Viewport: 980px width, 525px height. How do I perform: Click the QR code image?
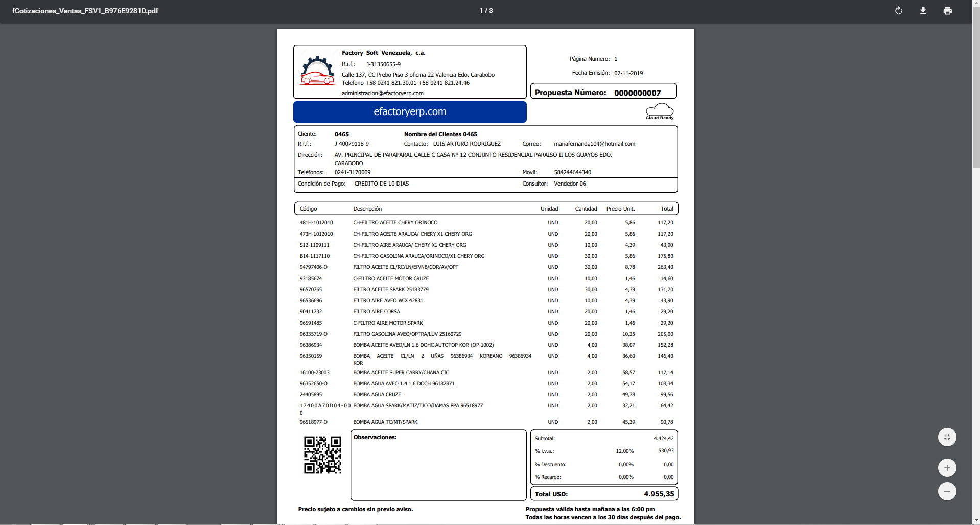(322, 455)
